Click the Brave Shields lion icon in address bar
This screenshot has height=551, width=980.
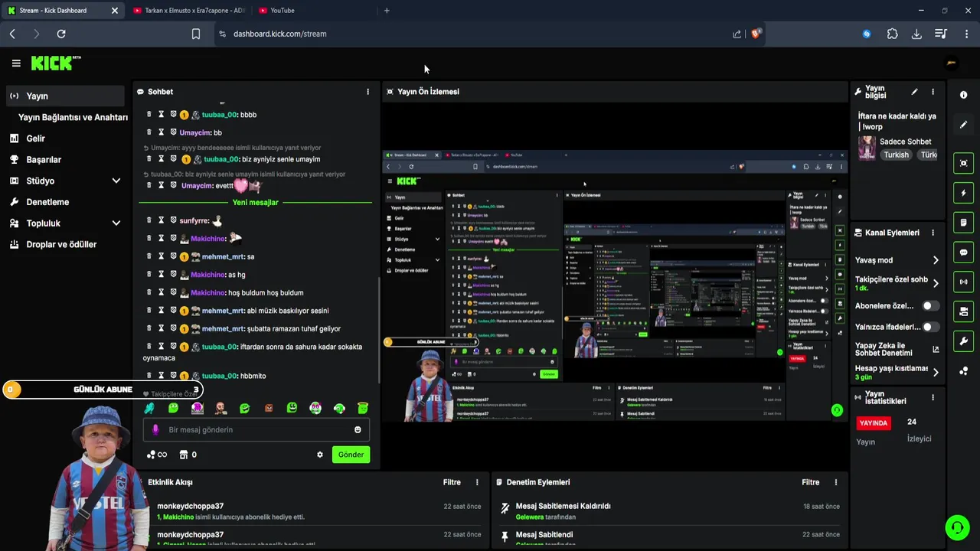coord(756,34)
